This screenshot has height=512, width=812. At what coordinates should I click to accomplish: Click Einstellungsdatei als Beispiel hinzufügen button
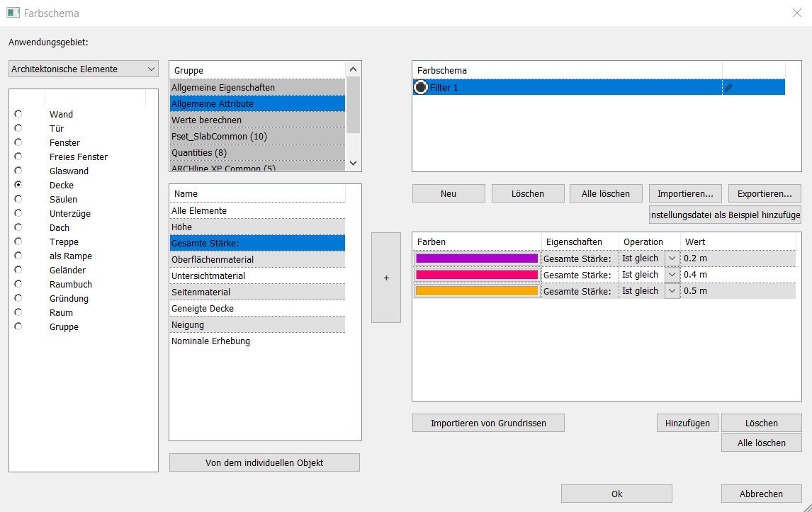[725, 215]
